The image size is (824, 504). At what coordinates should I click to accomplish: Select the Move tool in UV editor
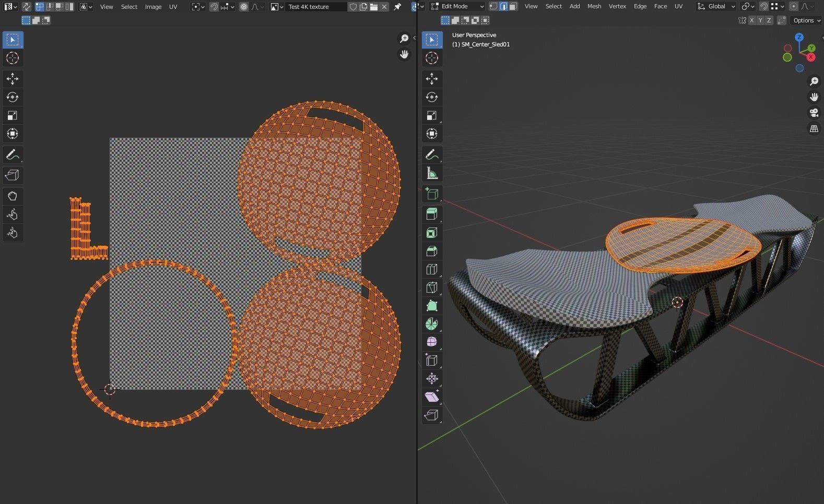(13, 79)
